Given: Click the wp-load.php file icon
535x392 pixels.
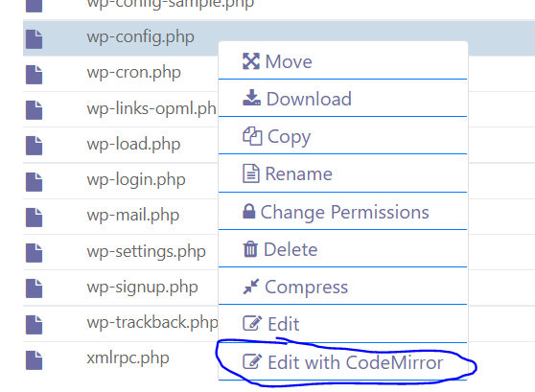Looking at the screenshot, I should click(x=35, y=146).
